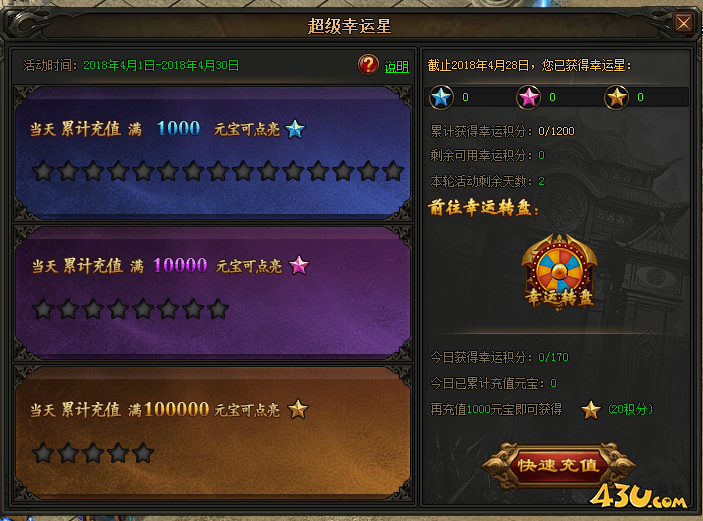This screenshot has width=703, height=521.
Task: Click the blue star beside 1000 元宝可点亮
Action: click(295, 129)
